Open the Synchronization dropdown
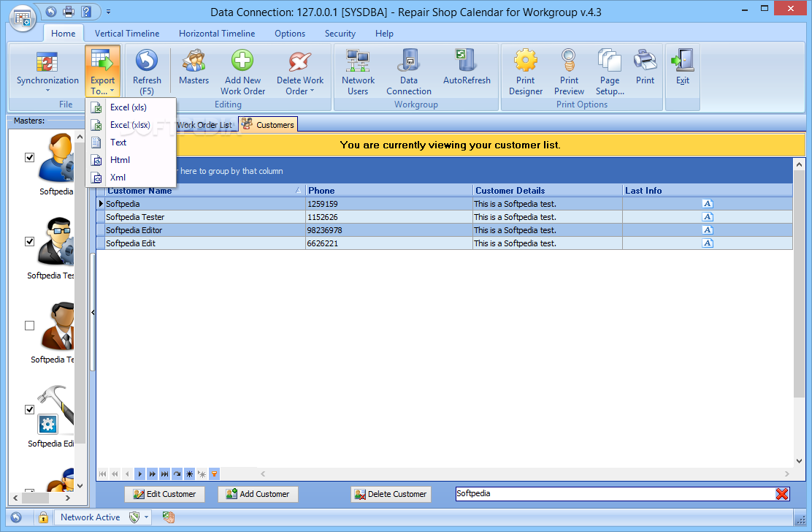 click(x=47, y=72)
